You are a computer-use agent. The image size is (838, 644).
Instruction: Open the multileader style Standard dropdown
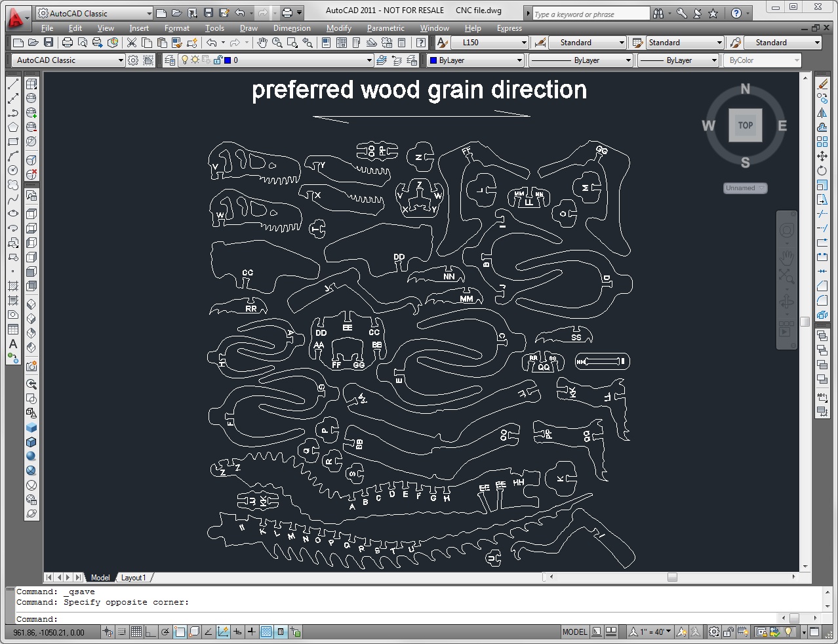click(x=782, y=43)
